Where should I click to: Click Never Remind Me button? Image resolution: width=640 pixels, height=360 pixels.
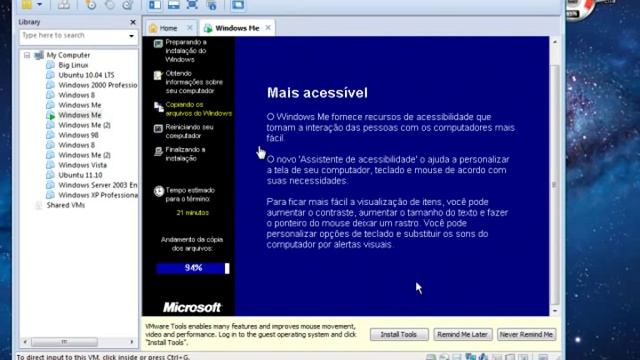click(526, 334)
